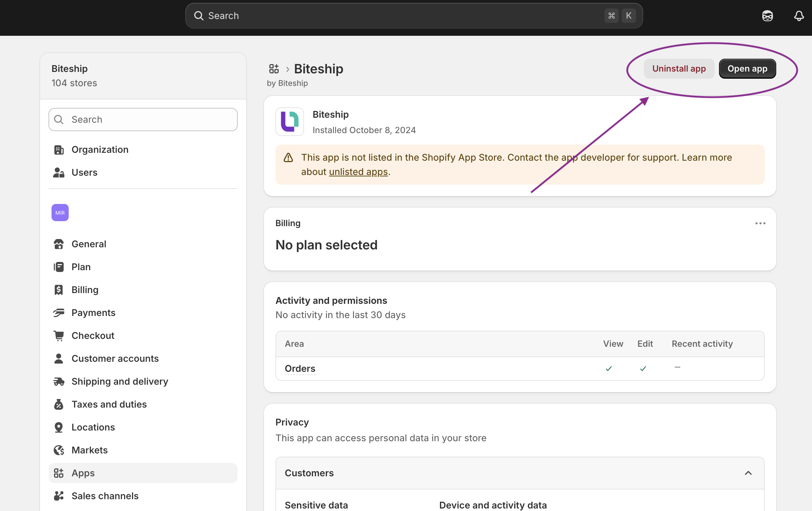Screen dimensions: 812x511
Task: Click the Billing receipt icon
Action: pyautogui.click(x=59, y=290)
